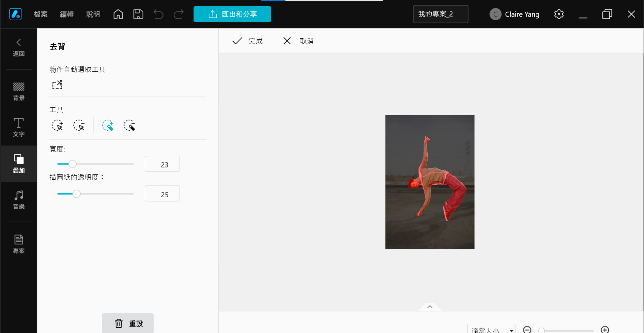The width and height of the screenshot is (644, 333).
Task: Select the object auto-selection tool icon
Action: [x=57, y=85]
